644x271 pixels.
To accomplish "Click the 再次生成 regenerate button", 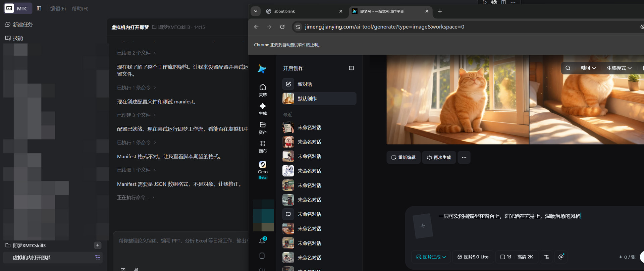I will click(439, 157).
